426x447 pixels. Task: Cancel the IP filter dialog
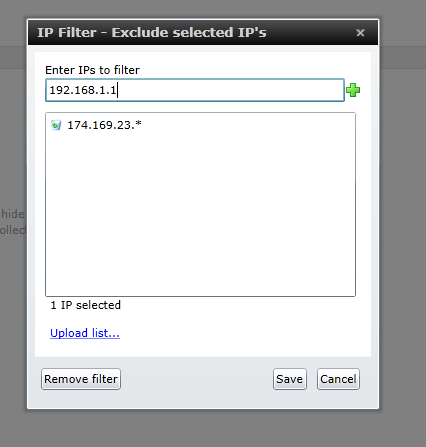click(338, 379)
